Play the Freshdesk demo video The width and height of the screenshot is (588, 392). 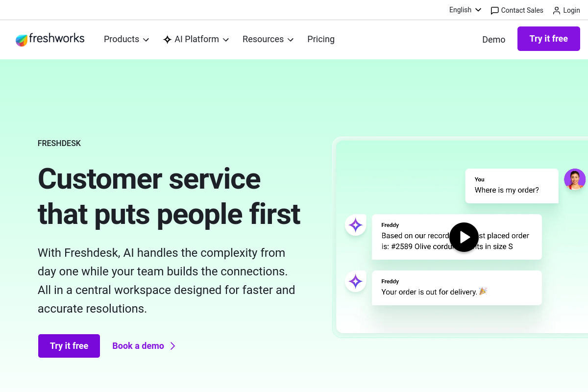point(464,237)
